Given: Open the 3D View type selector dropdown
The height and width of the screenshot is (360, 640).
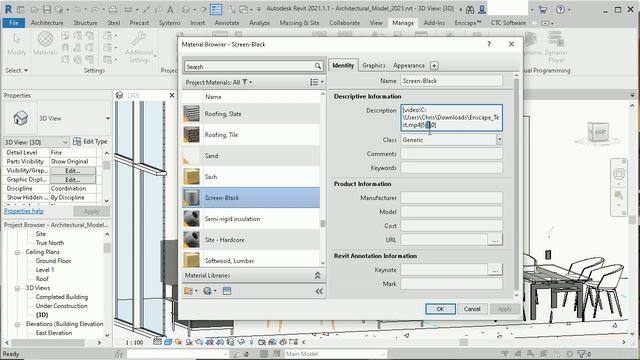Looking at the screenshot, I should point(107,118).
